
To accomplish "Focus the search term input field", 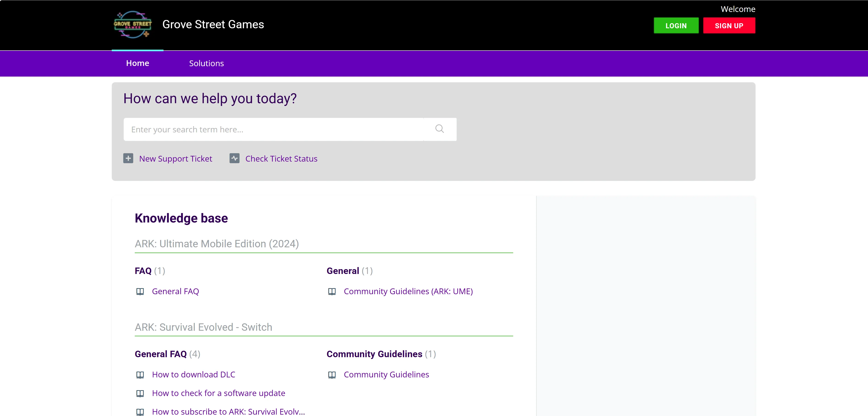I will click(x=273, y=129).
